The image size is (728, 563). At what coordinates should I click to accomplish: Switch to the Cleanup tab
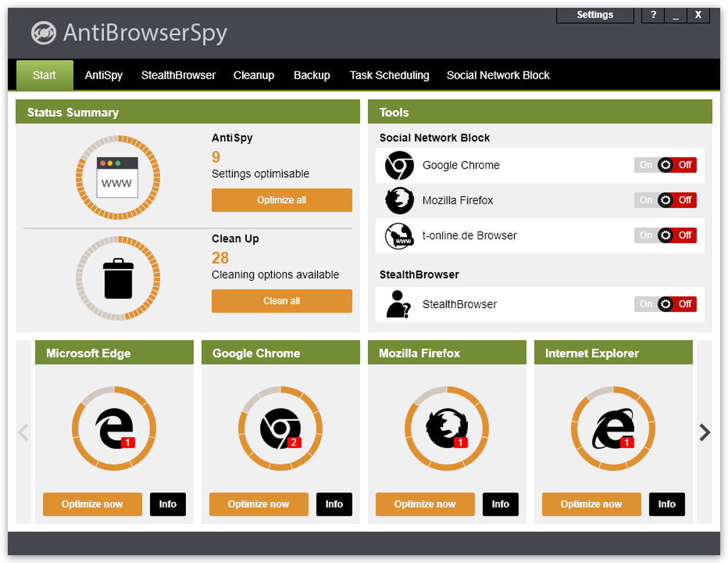point(254,75)
